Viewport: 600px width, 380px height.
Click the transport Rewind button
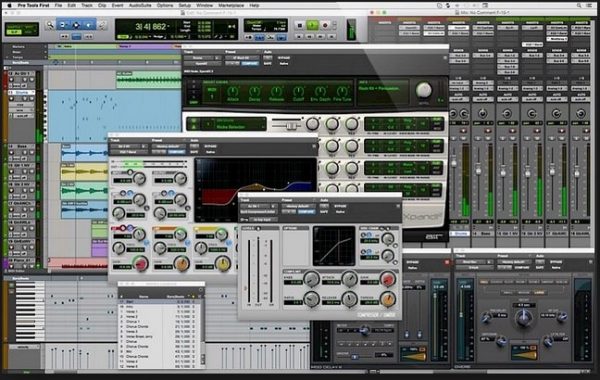pyautogui.click(x=310, y=36)
